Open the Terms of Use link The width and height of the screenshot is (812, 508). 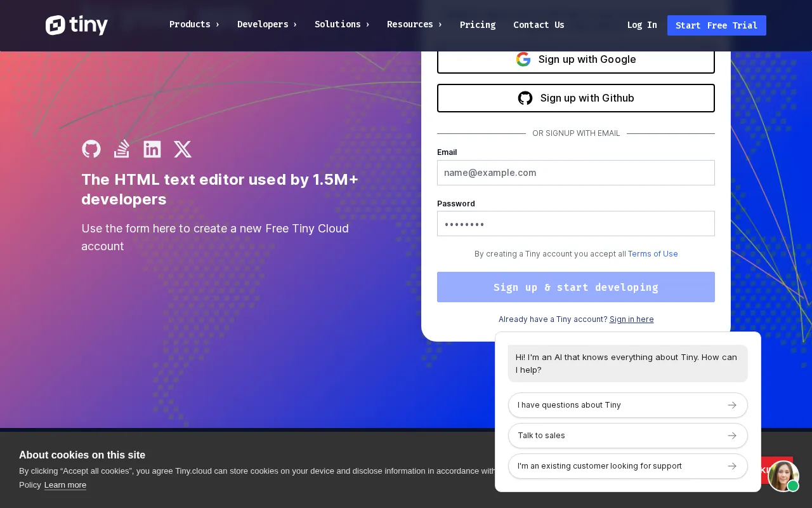click(653, 254)
